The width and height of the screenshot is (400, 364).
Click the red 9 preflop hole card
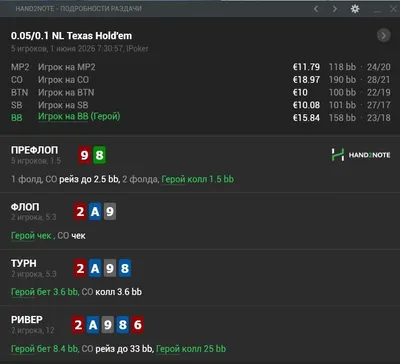84,155
